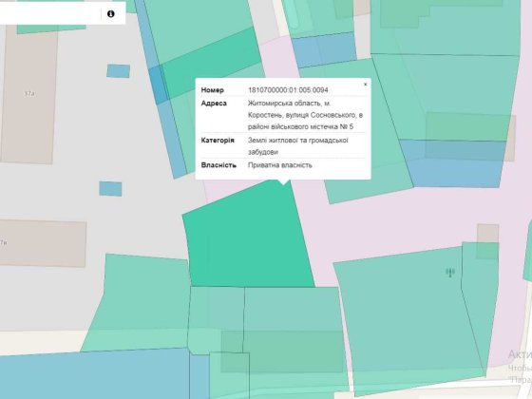Click the Власність label in popup
Image resolution: width=532 pixels, height=399 pixels.
coord(218,165)
